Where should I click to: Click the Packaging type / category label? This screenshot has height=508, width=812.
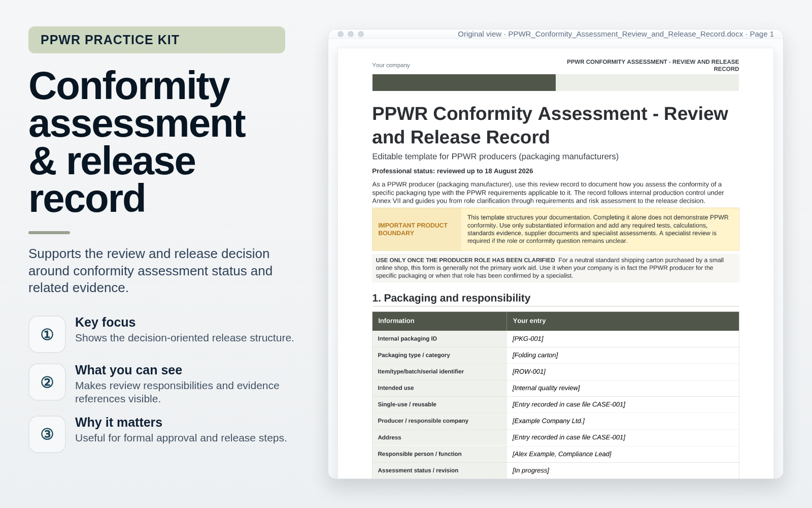pyautogui.click(x=414, y=355)
